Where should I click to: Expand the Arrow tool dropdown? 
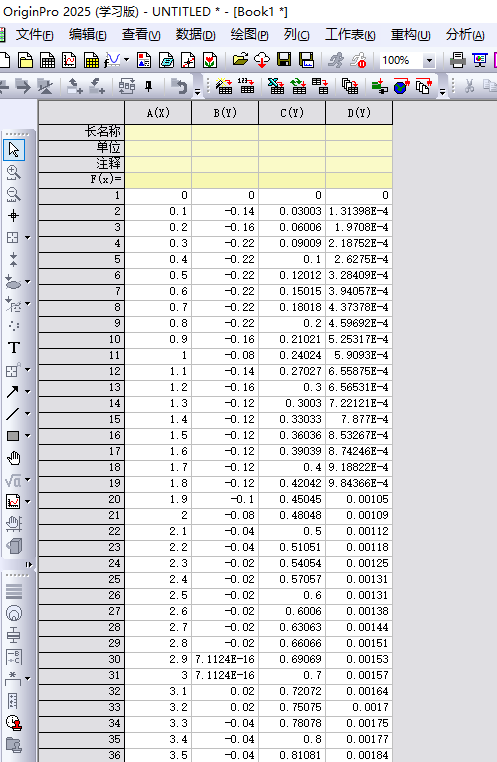tap(27, 392)
